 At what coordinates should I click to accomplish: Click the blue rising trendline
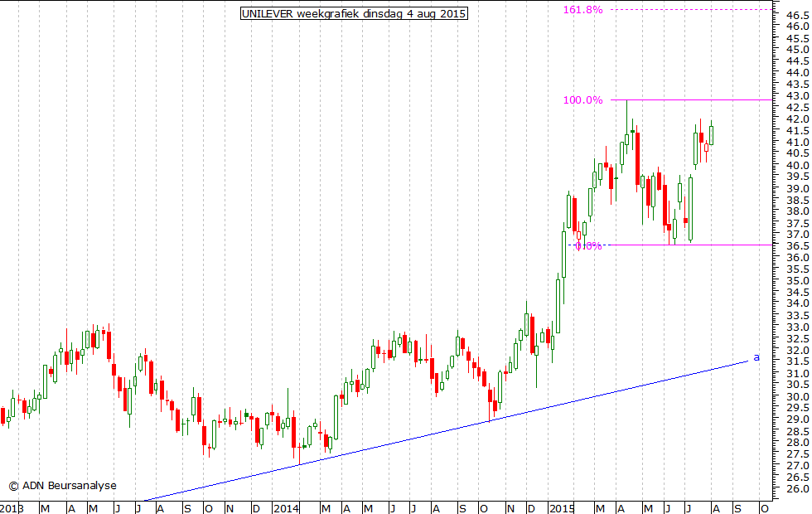446,430
